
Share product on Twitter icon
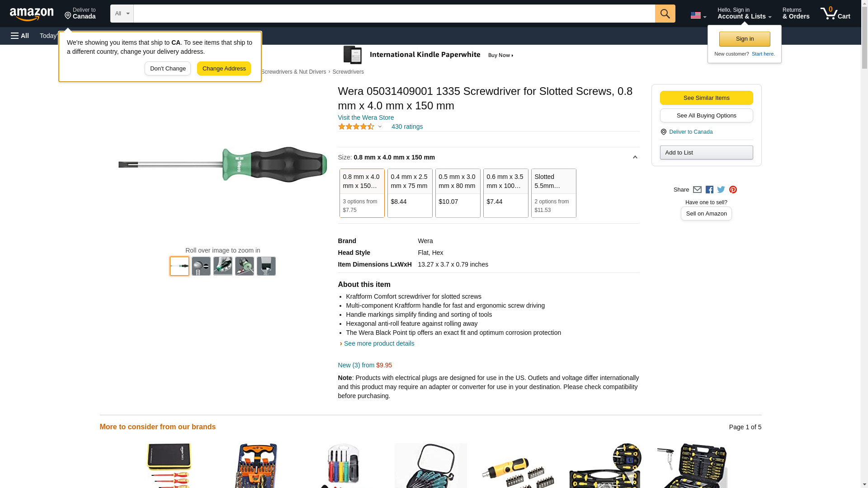tap(721, 190)
